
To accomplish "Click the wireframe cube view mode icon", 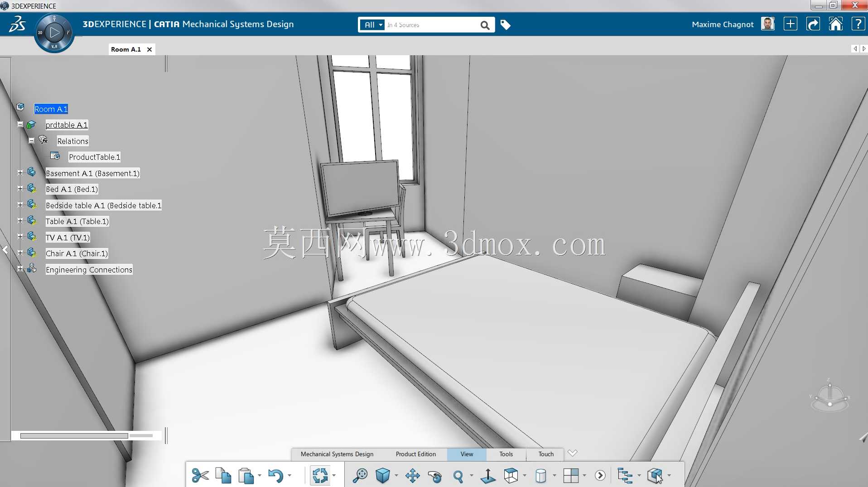I will 511,476.
